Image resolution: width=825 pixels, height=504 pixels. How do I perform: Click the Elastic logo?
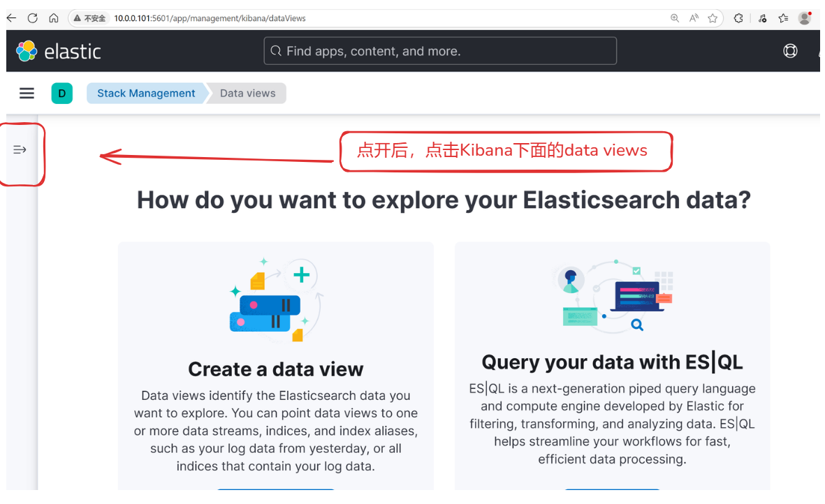pos(59,51)
